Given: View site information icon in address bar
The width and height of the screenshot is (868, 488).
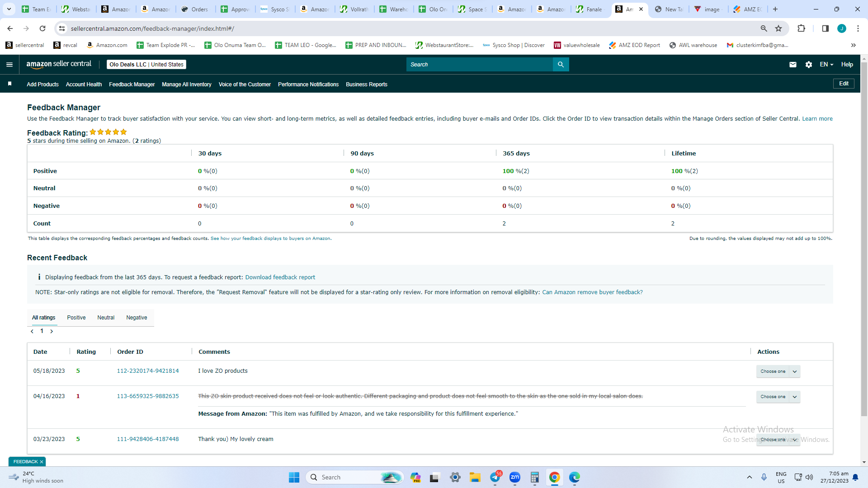Looking at the screenshot, I should tap(62, 28).
